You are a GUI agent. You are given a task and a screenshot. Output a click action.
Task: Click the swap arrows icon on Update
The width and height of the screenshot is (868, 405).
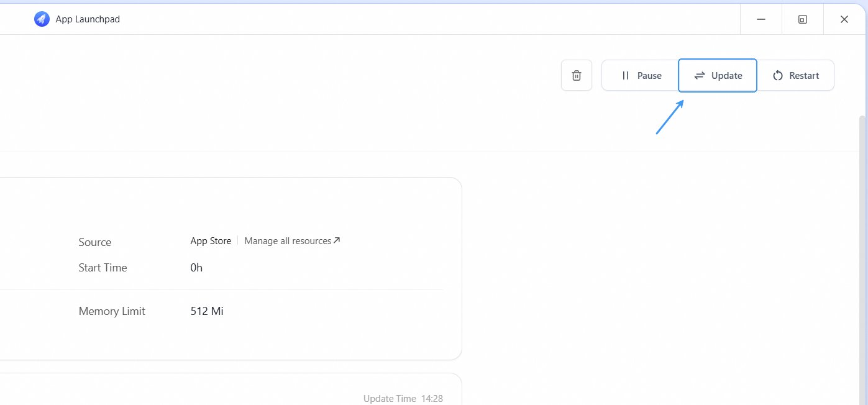[x=700, y=76]
